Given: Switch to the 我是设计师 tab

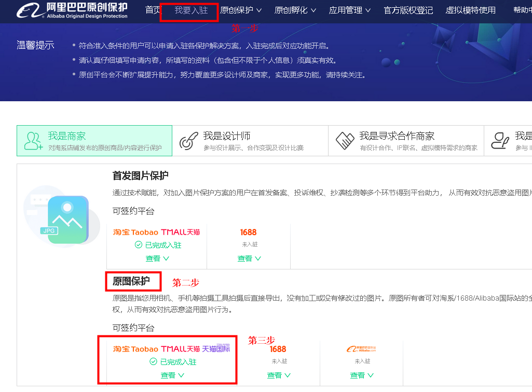Looking at the screenshot, I should 250,141.
